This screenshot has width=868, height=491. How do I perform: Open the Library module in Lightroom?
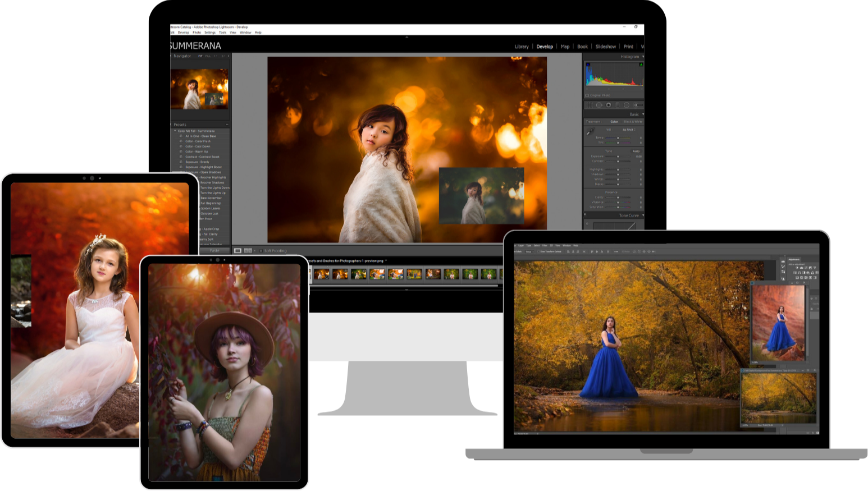[522, 47]
